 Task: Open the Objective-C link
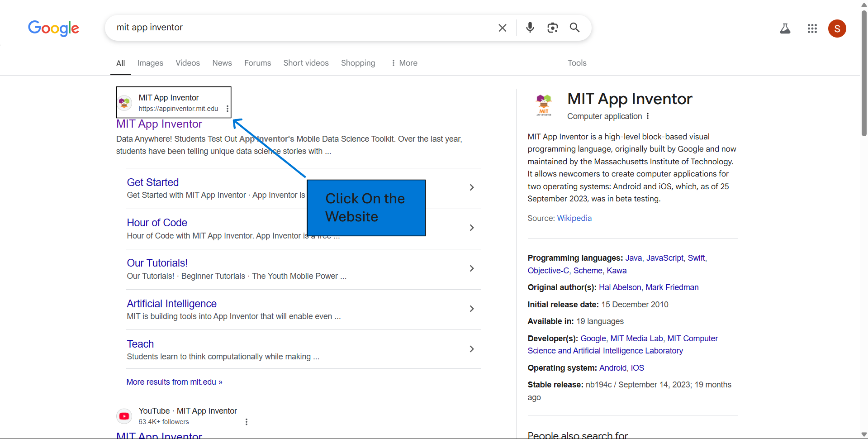click(x=548, y=271)
